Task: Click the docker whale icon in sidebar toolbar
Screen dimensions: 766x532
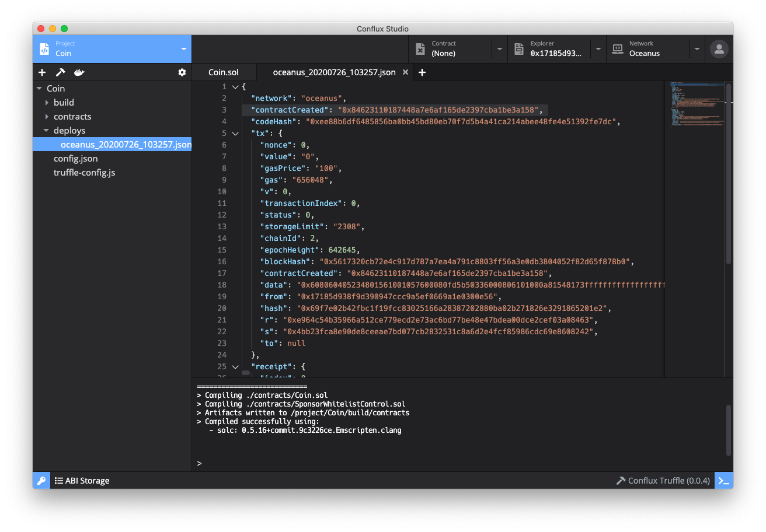Action: point(79,72)
